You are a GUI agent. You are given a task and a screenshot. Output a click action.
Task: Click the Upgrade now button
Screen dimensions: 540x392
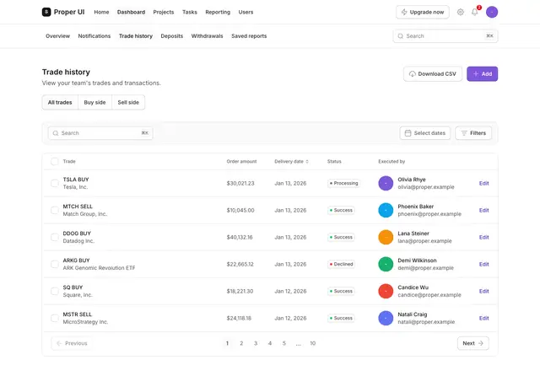(x=422, y=12)
